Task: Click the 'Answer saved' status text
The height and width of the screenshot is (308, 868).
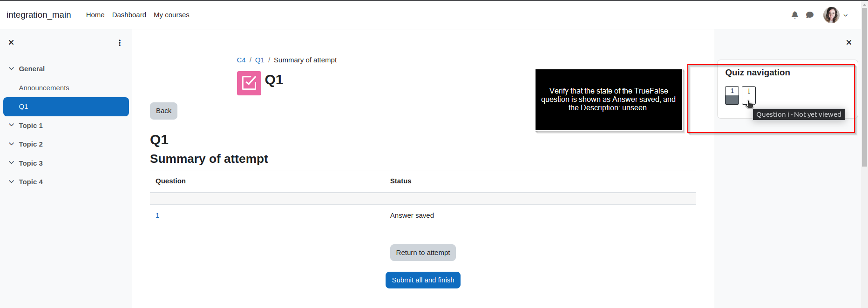Action: (x=412, y=215)
